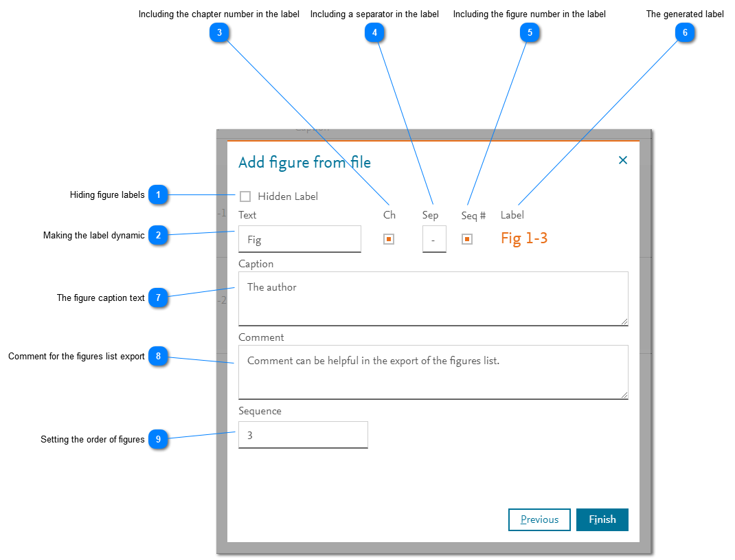The width and height of the screenshot is (735, 560).
Task: Toggle the Seq # figure number checkbox
Action: pos(467,239)
